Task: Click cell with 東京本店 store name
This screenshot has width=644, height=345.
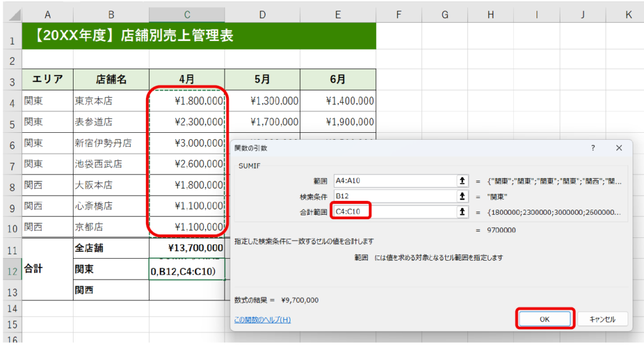Action: click(111, 101)
